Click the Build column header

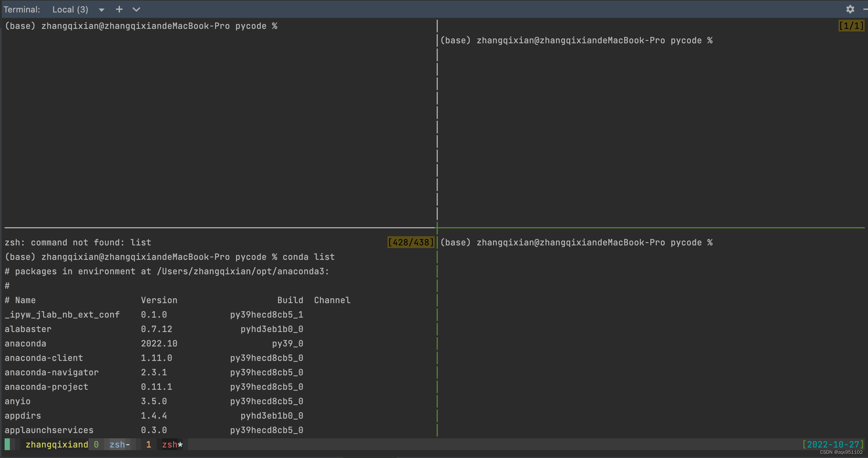[290, 300]
